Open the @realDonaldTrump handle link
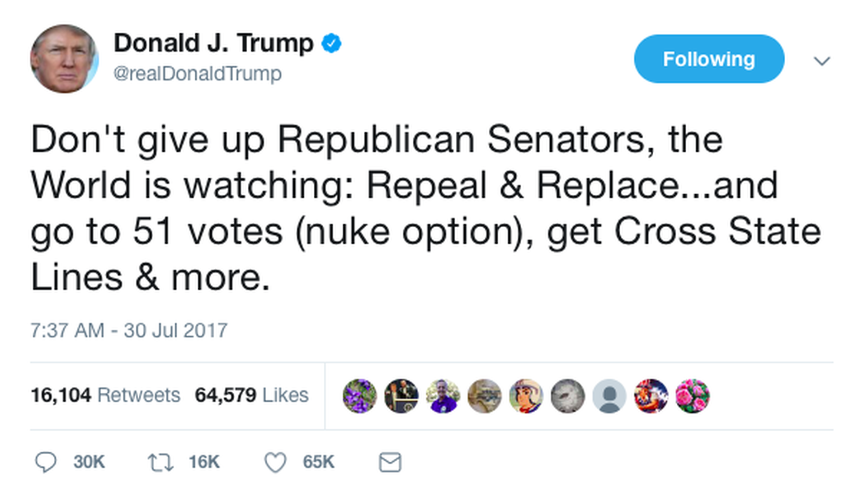Viewport: 868px width, 488px height. coord(197,73)
